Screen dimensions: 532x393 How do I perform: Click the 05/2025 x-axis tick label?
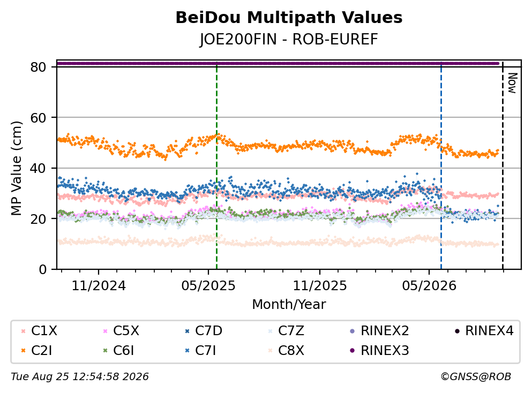(x=208, y=286)
